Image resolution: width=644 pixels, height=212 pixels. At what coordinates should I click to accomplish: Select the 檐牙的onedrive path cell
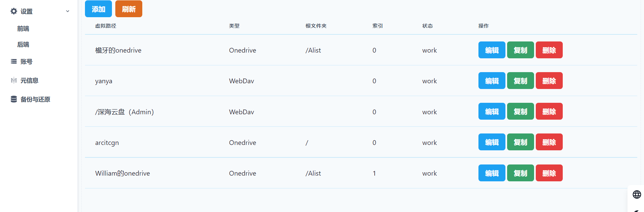tap(118, 50)
